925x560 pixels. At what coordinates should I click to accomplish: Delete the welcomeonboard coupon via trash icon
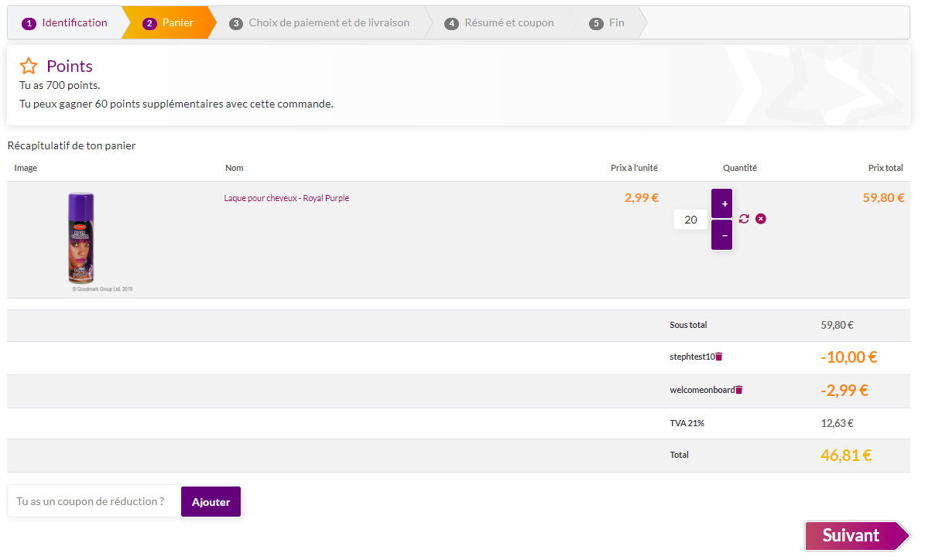[x=739, y=390]
